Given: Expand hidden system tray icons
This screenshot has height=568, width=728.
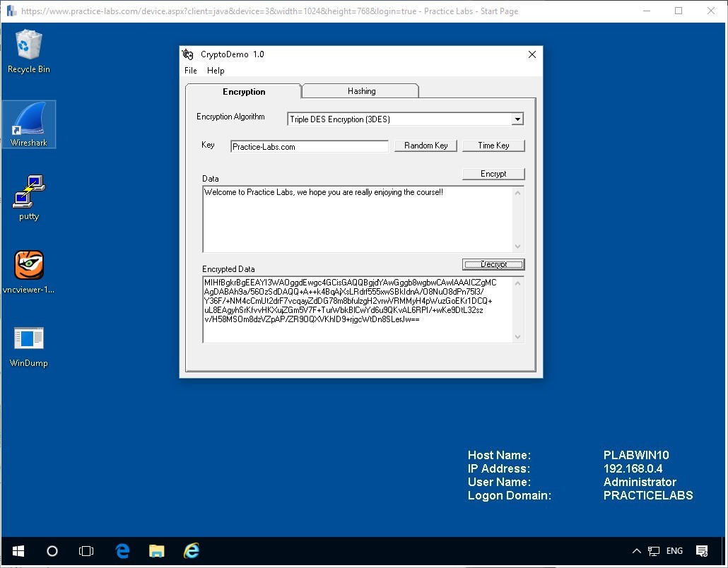Looking at the screenshot, I should 636,551.
